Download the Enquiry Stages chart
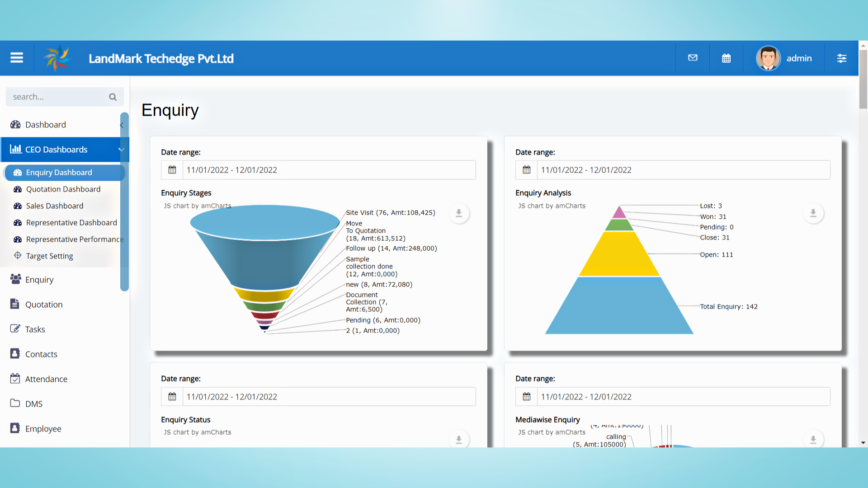868x488 pixels. tap(459, 213)
